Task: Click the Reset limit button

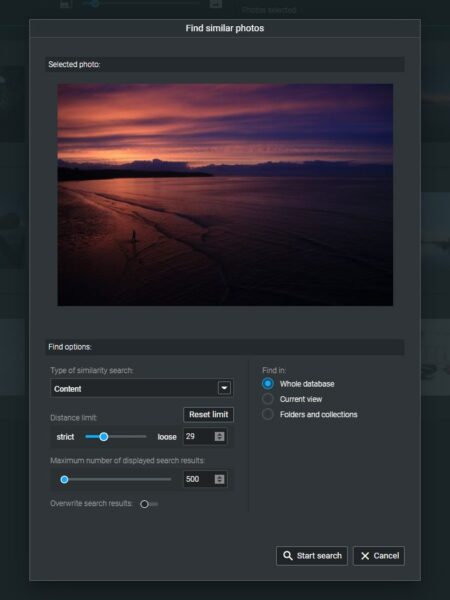Action: 209,414
